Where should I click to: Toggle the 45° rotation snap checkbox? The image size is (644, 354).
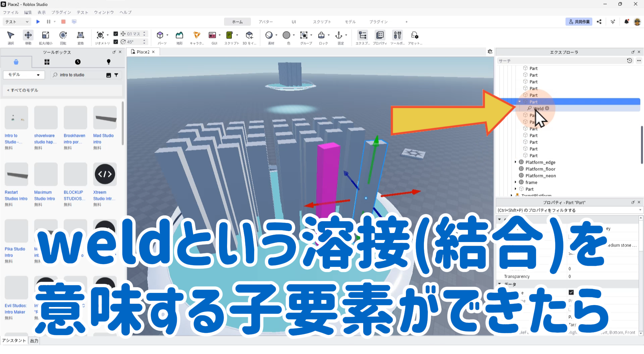[116, 42]
